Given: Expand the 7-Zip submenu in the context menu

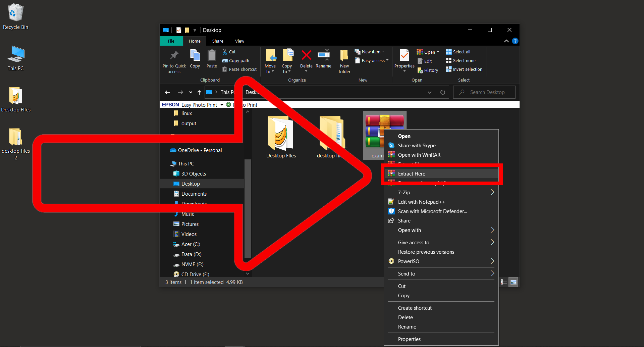Looking at the screenshot, I should pyautogui.click(x=441, y=192).
